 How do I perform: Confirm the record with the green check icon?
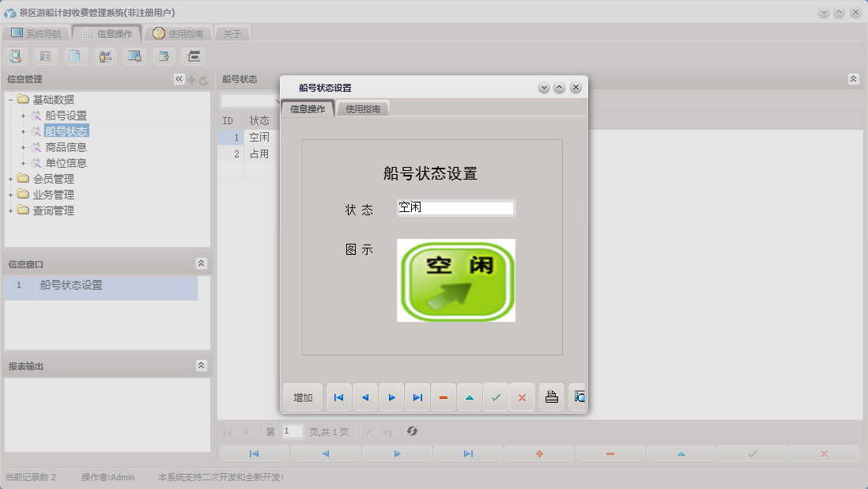(x=496, y=396)
